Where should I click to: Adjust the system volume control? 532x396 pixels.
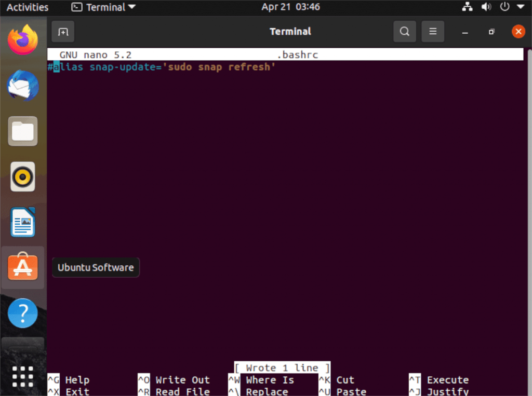486,7
